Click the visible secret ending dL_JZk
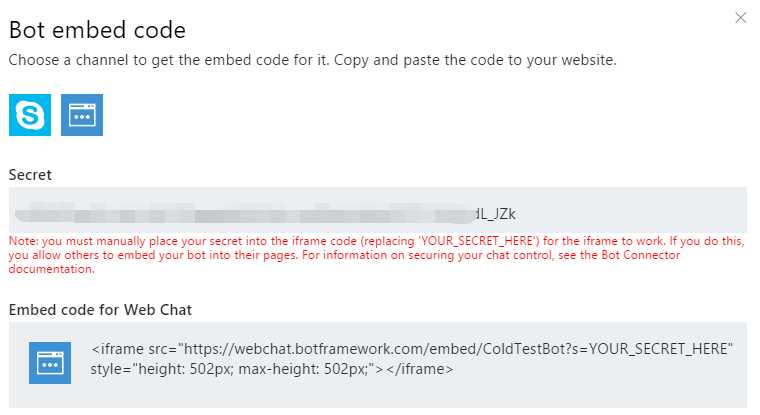Screen dimensions: 760x415 point(495,214)
